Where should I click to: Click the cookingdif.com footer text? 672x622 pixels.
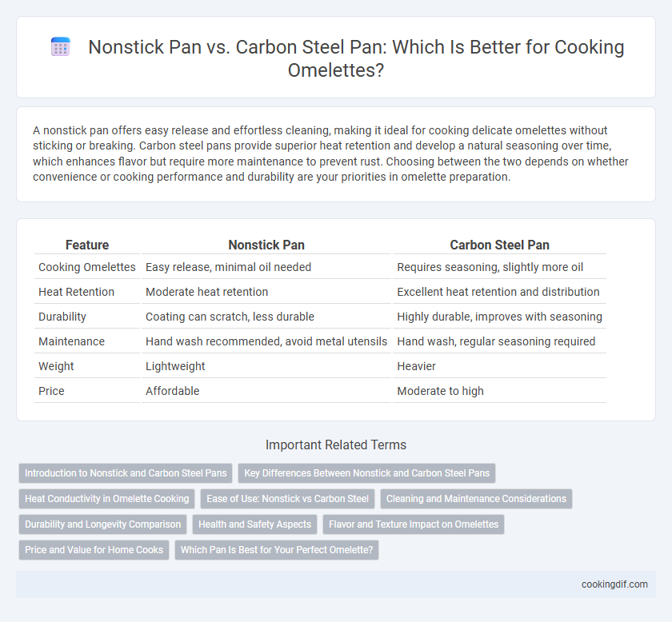pyautogui.click(x=614, y=584)
